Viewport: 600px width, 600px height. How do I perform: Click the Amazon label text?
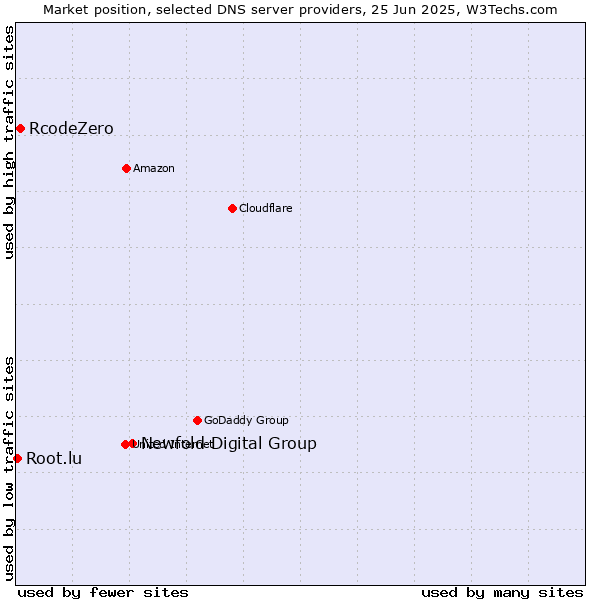click(x=154, y=168)
